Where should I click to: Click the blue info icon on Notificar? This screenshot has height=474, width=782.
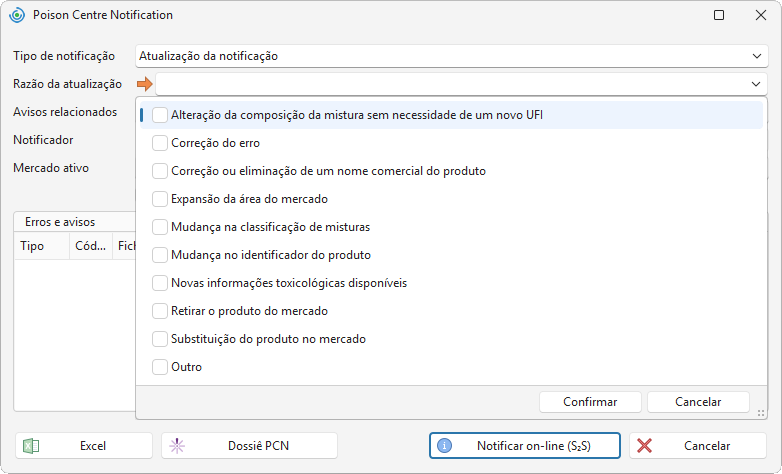[x=444, y=446]
